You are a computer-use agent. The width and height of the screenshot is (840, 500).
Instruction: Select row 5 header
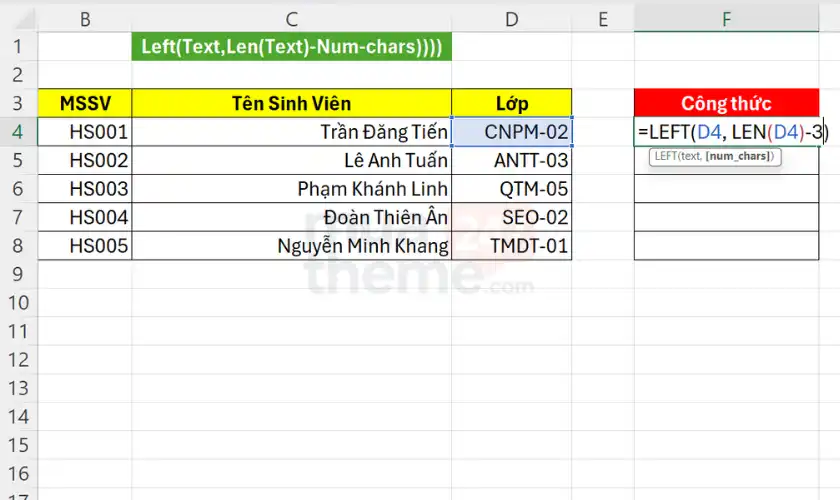(x=18, y=160)
